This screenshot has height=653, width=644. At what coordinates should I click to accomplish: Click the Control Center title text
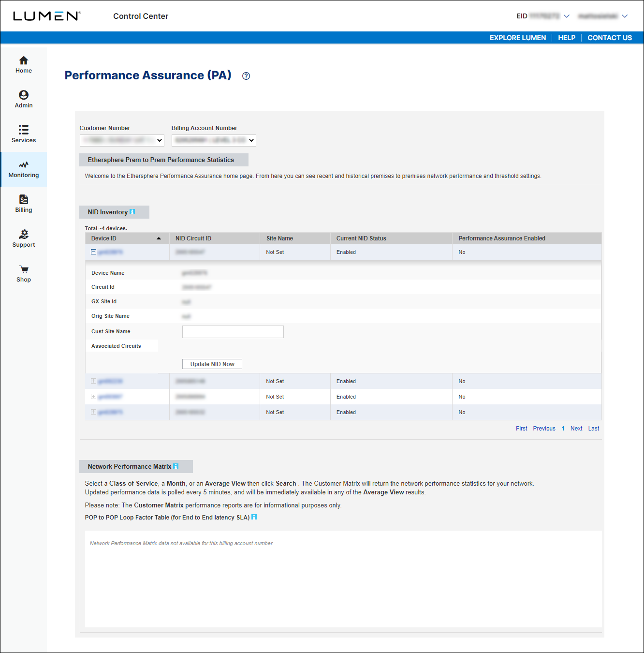pos(141,16)
